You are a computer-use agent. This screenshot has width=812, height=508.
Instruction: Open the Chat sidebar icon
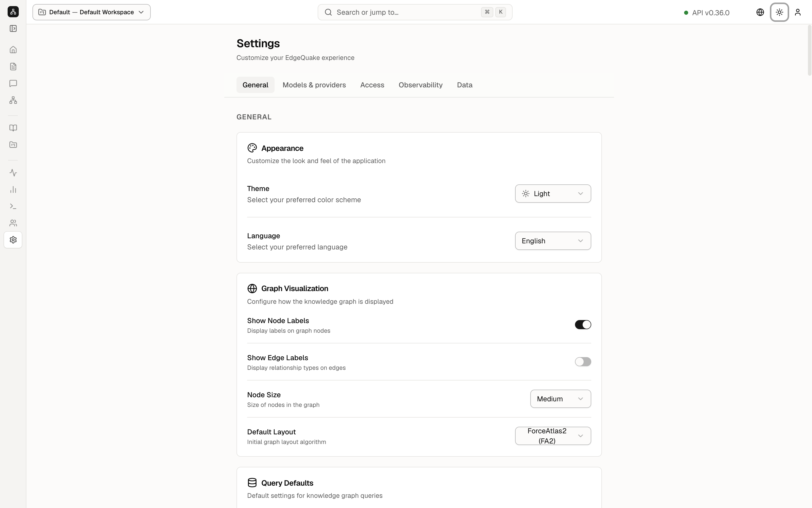(x=13, y=83)
